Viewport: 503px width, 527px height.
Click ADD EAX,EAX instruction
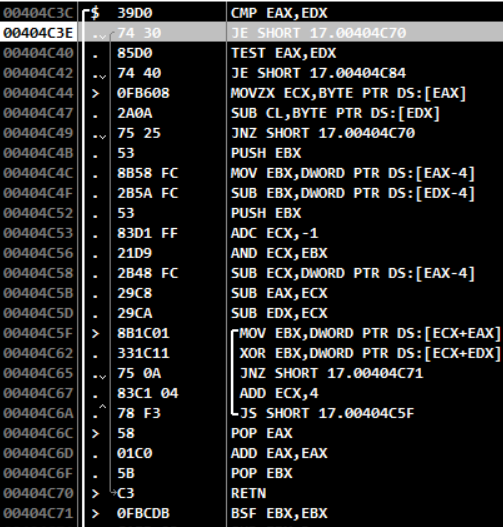coord(279,453)
